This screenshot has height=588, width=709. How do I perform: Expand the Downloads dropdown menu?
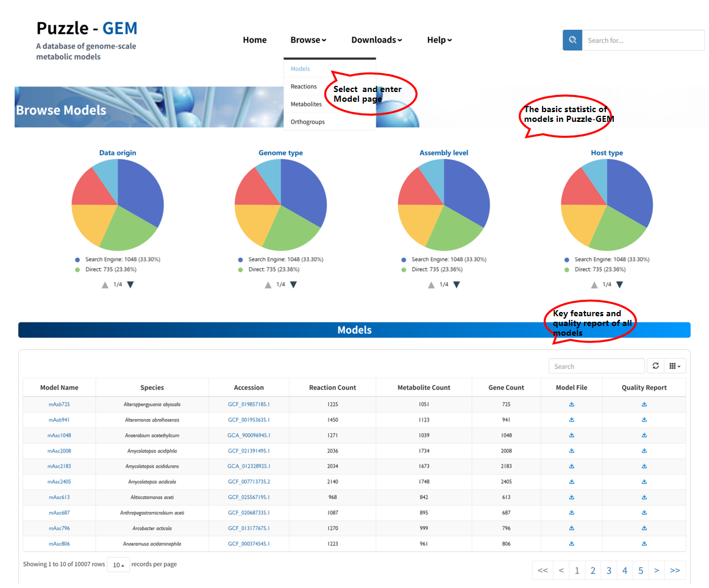(376, 40)
